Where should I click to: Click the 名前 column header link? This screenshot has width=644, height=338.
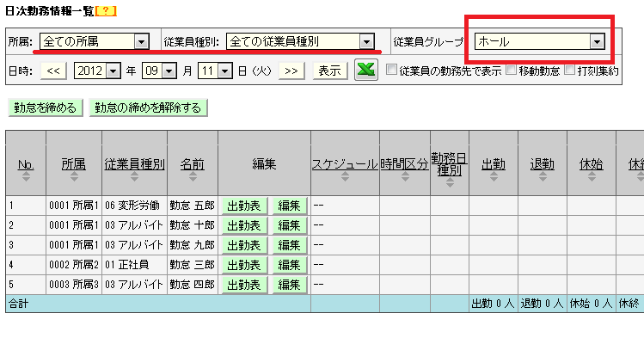tap(193, 164)
